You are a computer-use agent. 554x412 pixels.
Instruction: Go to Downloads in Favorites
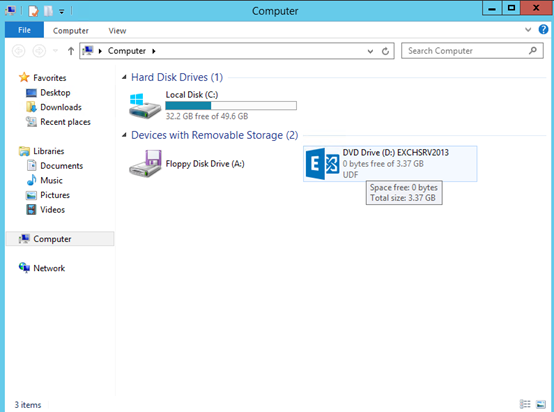(61, 107)
